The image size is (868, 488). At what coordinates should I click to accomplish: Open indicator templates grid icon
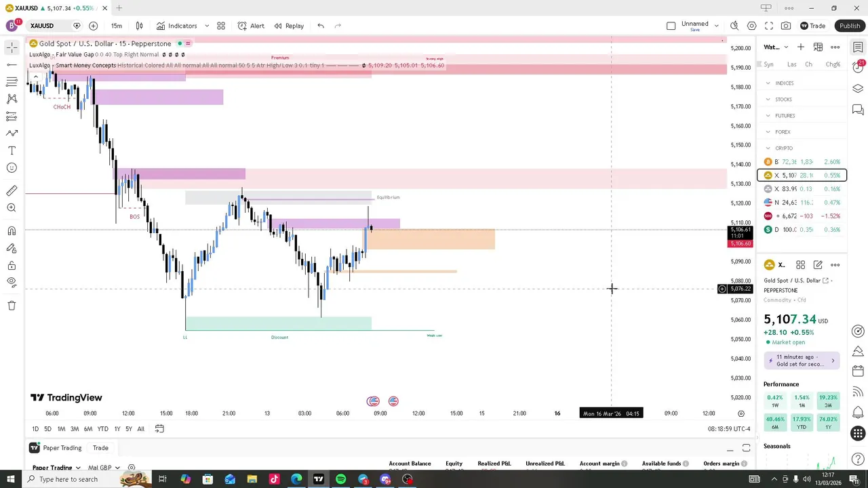coord(221,26)
